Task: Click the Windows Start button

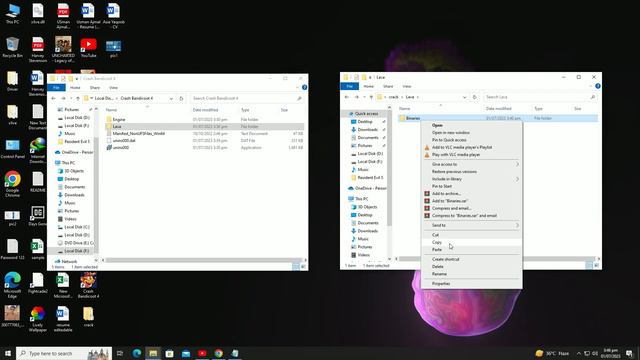Action: 8,353
